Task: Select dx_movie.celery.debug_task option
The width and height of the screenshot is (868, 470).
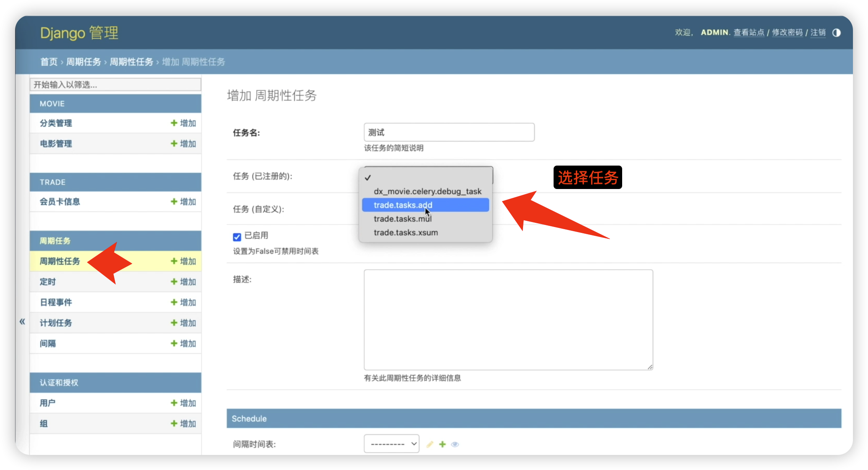Action: coord(425,191)
